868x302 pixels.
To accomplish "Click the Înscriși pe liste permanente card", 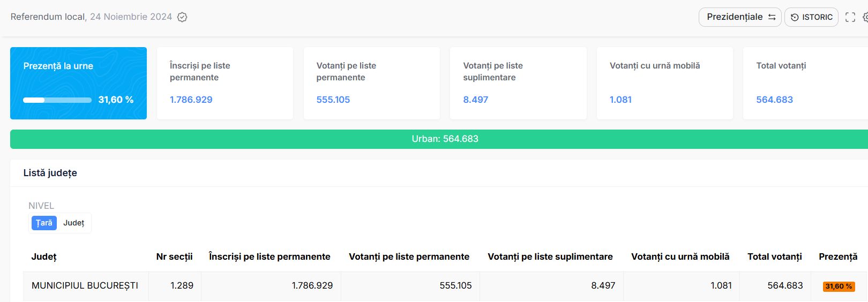I will 225,83.
